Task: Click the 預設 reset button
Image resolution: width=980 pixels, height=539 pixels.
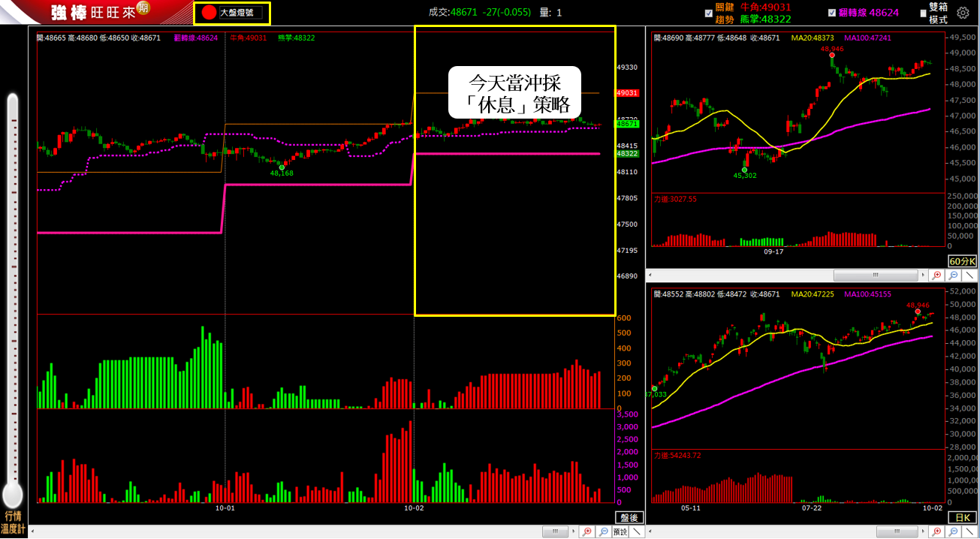Action: click(x=620, y=531)
